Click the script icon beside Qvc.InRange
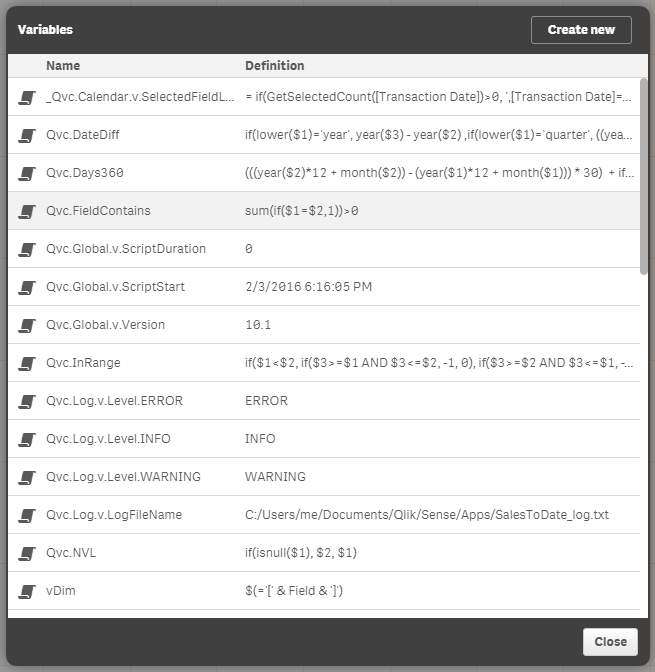Image resolution: width=655 pixels, height=672 pixels. pyautogui.click(x=27, y=363)
